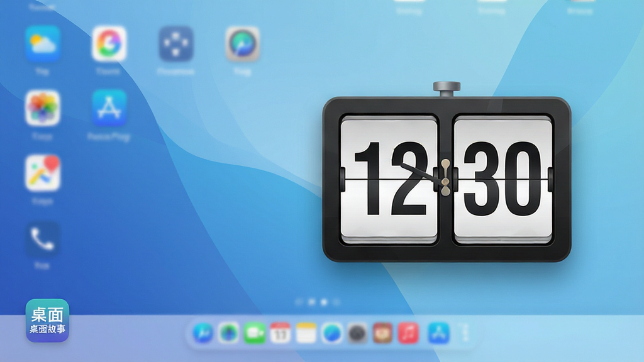Open the compass icon in the top app row
Viewport: 644px width, 362px height.
(242, 43)
